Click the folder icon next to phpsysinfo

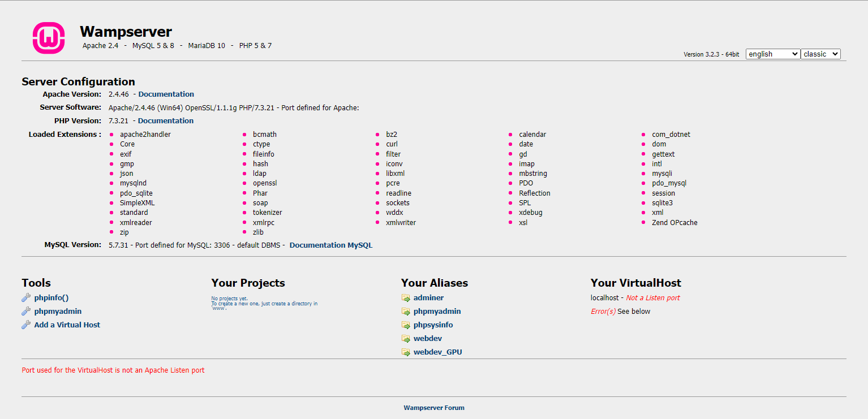click(406, 325)
